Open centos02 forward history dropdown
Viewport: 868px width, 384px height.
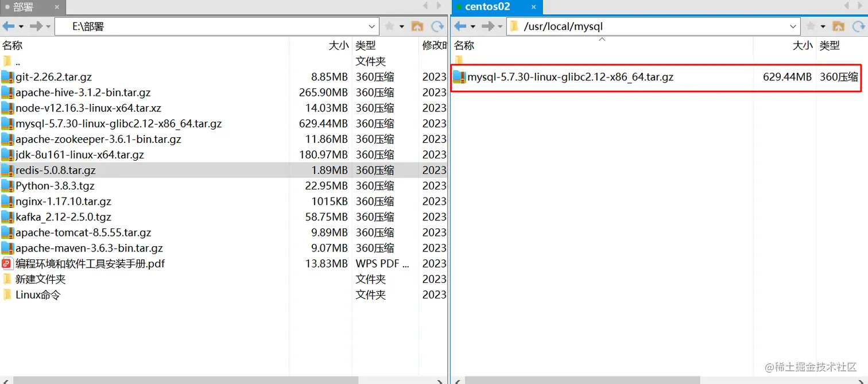click(x=500, y=26)
